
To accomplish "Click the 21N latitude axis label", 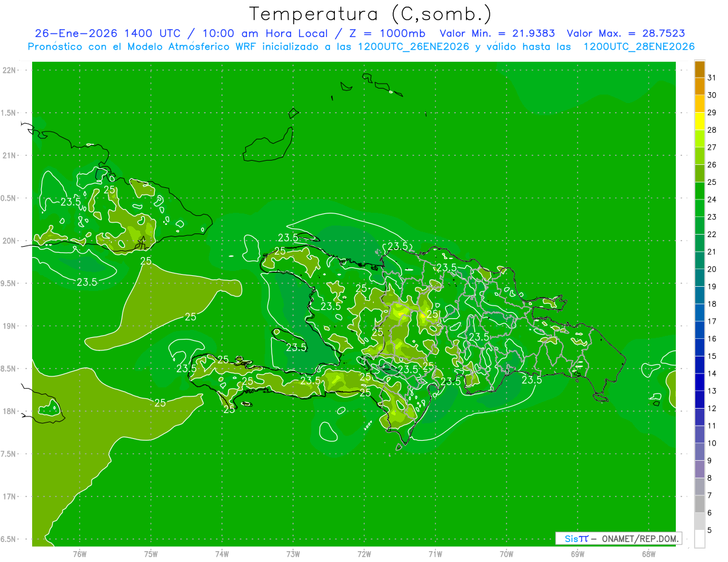I will [x=10, y=155].
